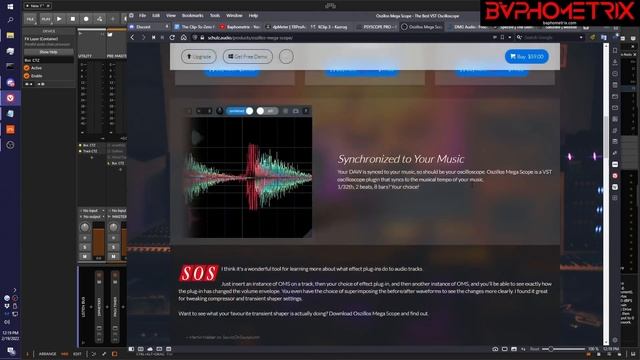Viewport: 640px width, 360px height.
Task: Open Bitwig's PLAY menu button
Action: 46,19
